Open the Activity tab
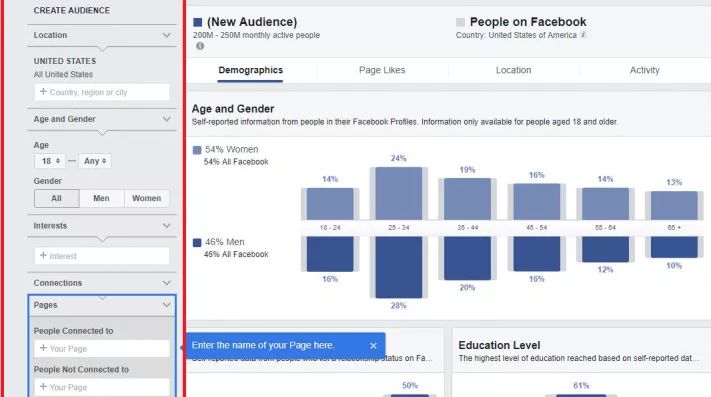The height and width of the screenshot is (397, 711). click(644, 70)
